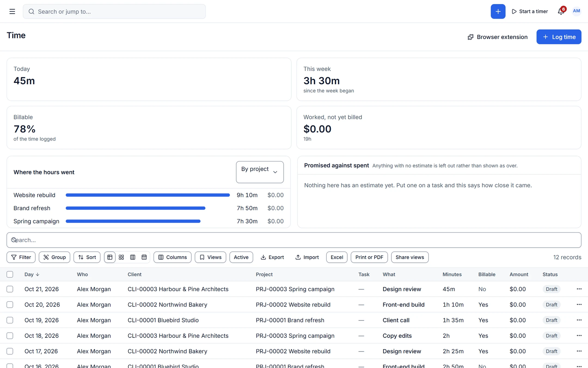
Task: Open the hamburger navigation menu
Action: coord(12,11)
